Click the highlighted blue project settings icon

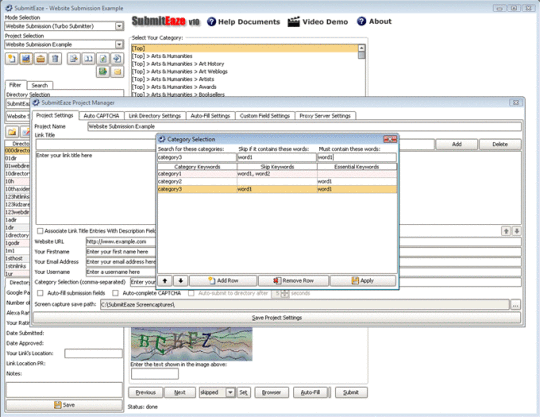pos(26,59)
